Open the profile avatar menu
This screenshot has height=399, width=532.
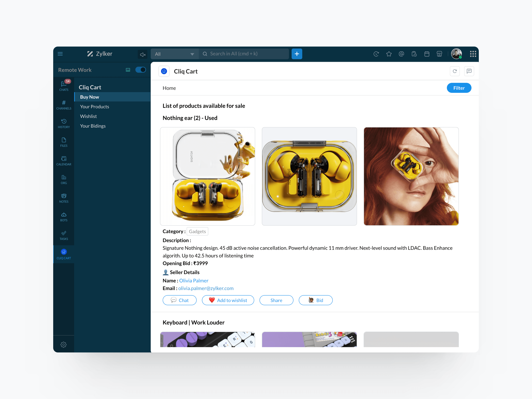[x=456, y=54]
